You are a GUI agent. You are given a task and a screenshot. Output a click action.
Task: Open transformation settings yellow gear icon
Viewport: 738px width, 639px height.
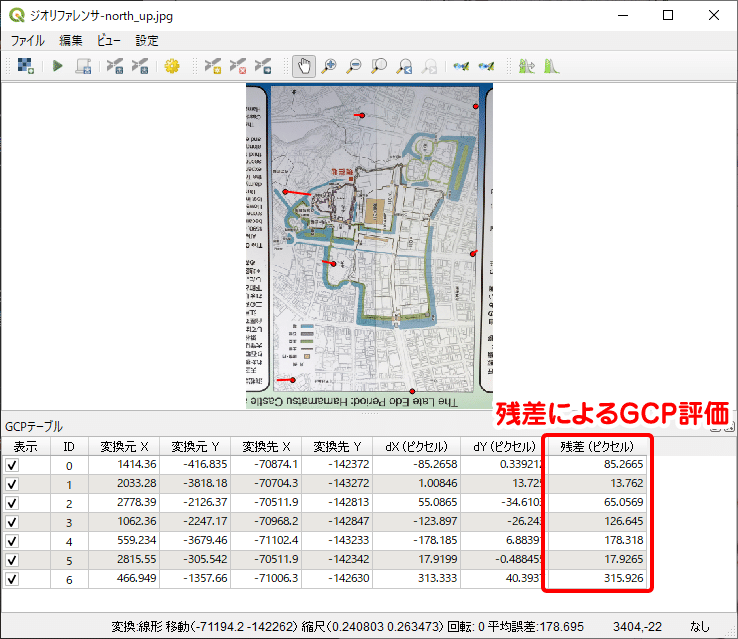coord(172,66)
